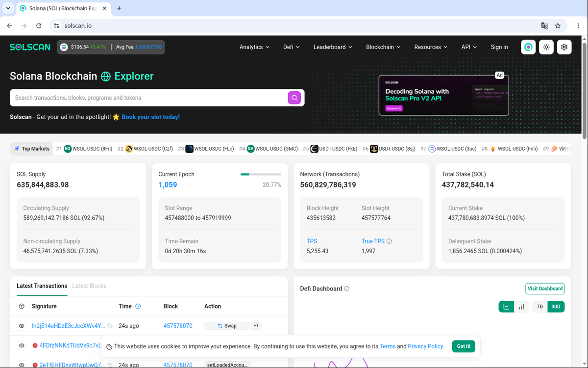Expand the Leaderboard dropdown menu
Viewport: 588px width, 368px height.
333,47
